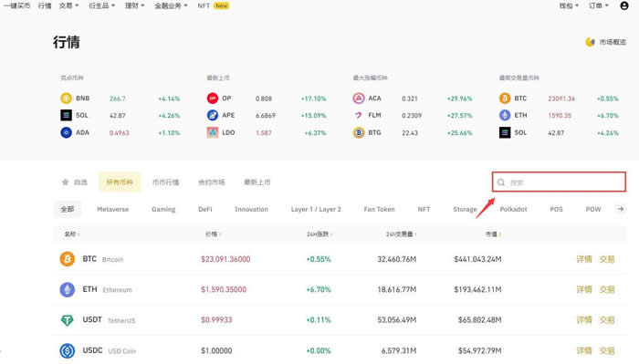Switch to the 合约市场 tab
This screenshot has height=364, width=639.
tap(212, 182)
